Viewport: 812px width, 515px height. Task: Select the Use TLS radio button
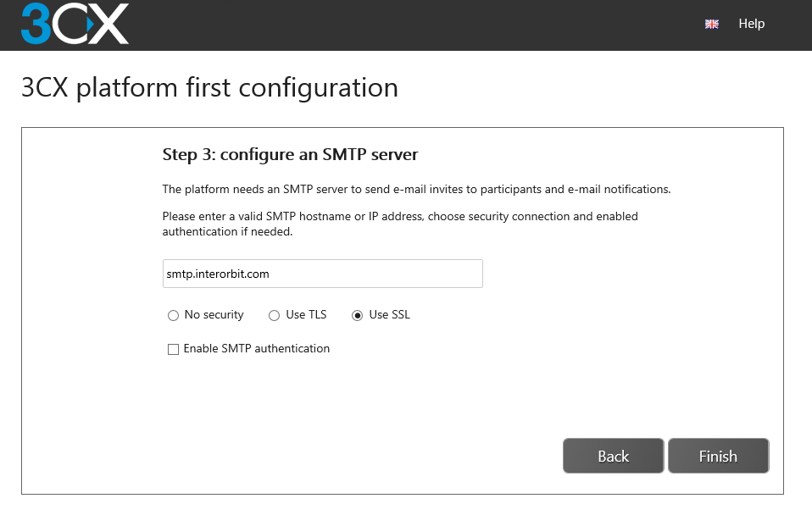274,316
